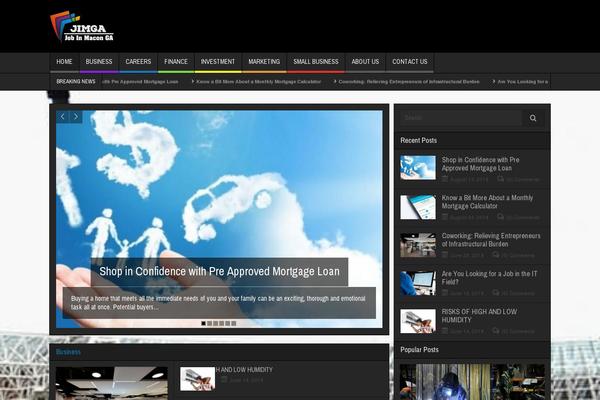Viewport: 600px width, 400px height.
Task: Click the small humidity thumbnail in Business section
Action: point(197,379)
